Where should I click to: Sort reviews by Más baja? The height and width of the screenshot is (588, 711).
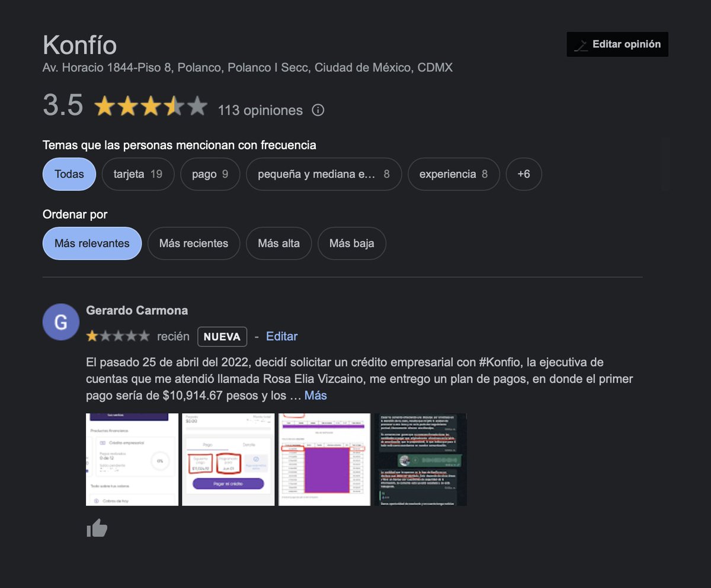pos(352,243)
